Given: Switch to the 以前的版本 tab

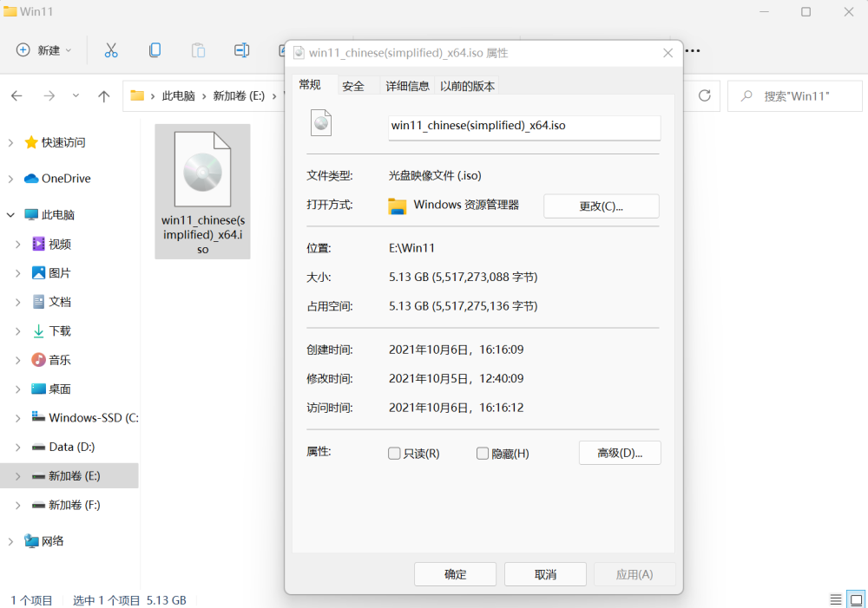Looking at the screenshot, I should pos(467,86).
